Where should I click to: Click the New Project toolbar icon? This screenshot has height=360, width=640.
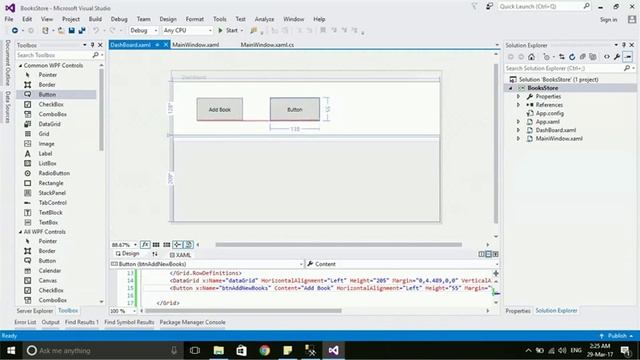click(x=45, y=30)
